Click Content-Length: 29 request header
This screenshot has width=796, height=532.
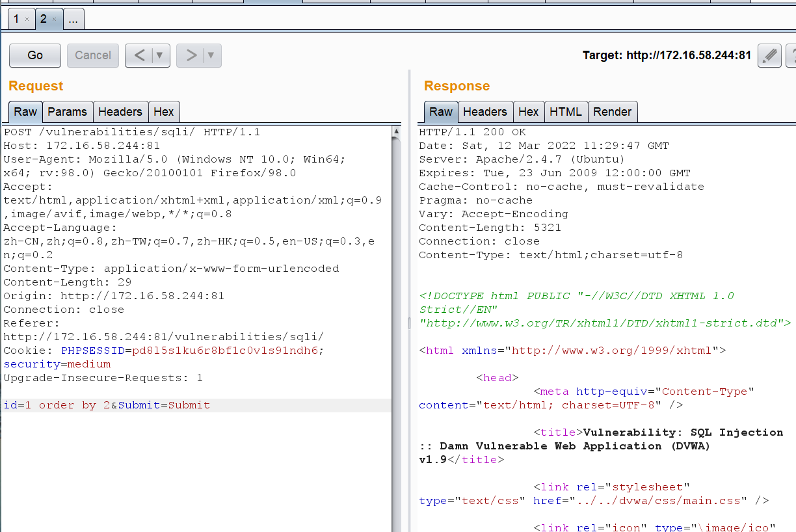tap(68, 282)
